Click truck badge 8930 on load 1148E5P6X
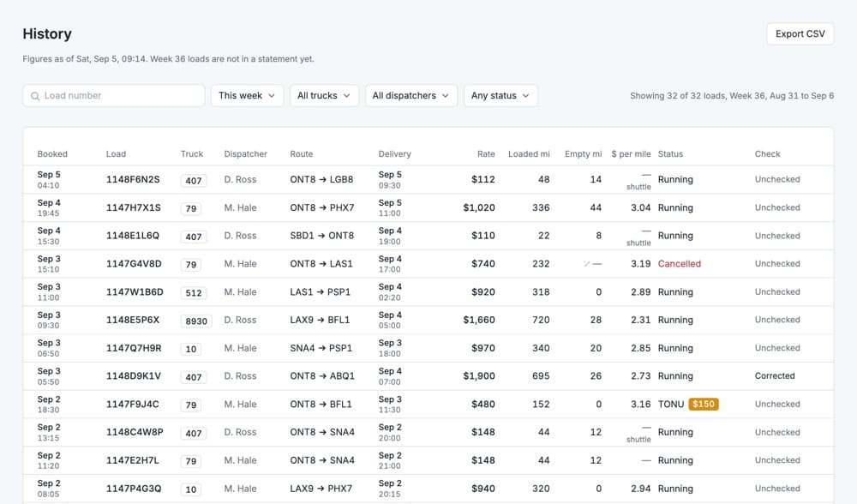The height and width of the screenshot is (504, 857). (196, 321)
